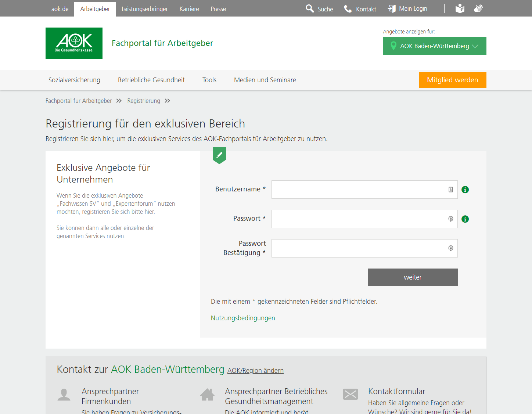Click Ansprechpartner Firmenkunden person icon

pyautogui.click(x=64, y=395)
